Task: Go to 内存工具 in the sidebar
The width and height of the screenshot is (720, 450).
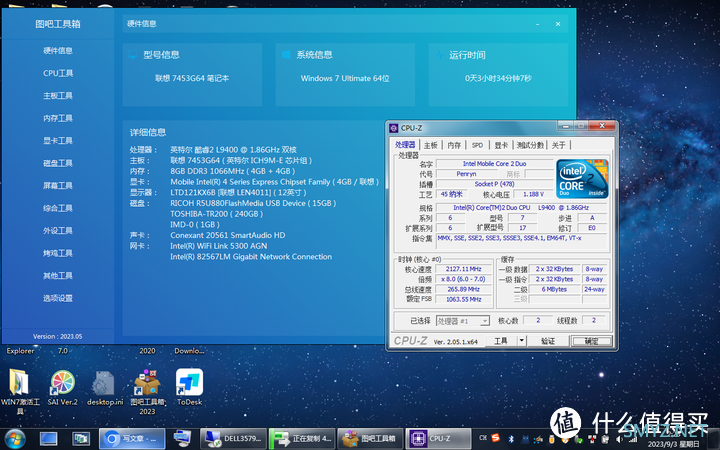Action: (58, 118)
